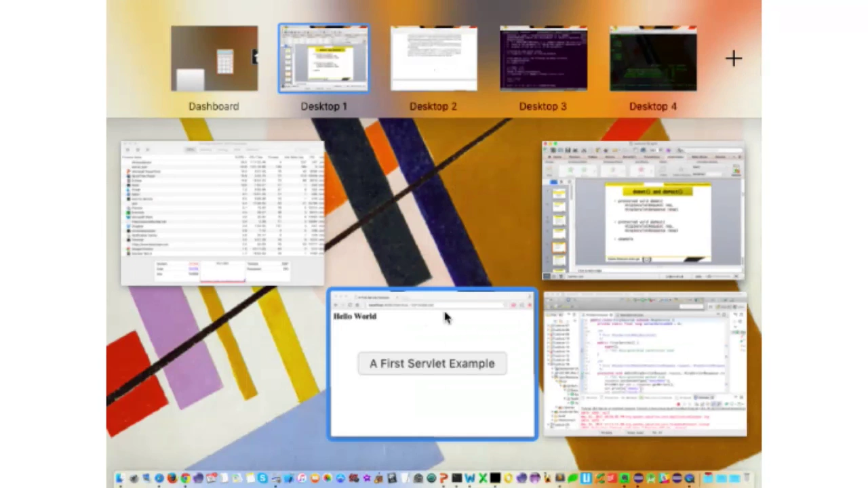Viewport: 868px width, 488px height.
Task: Open Photos from the Dock
Action: 327,479
